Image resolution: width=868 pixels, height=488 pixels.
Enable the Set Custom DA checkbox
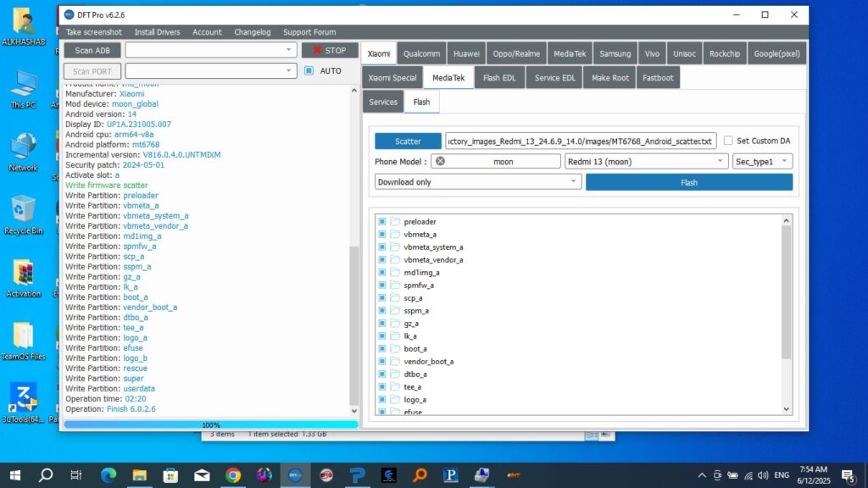(727, 141)
